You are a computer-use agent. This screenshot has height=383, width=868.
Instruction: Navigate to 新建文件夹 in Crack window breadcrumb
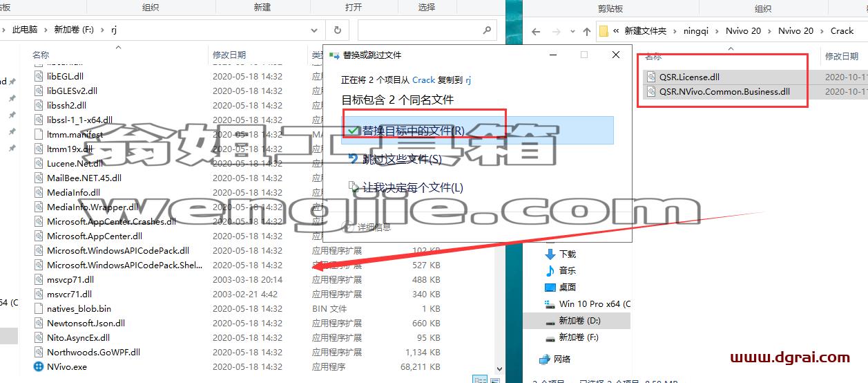646,31
